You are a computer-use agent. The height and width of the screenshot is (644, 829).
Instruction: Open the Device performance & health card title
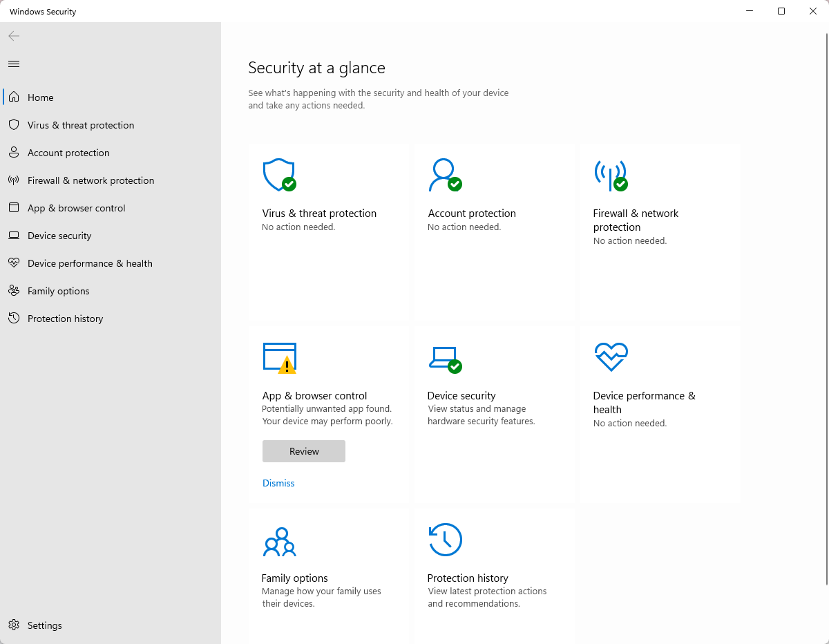[644, 403]
